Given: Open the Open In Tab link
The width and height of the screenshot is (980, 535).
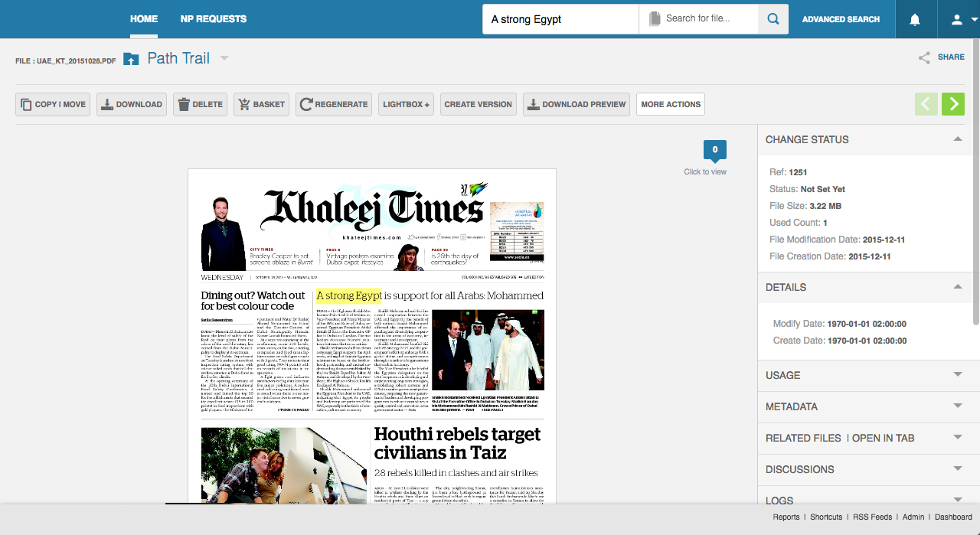Looking at the screenshot, I should pyautogui.click(x=884, y=438).
